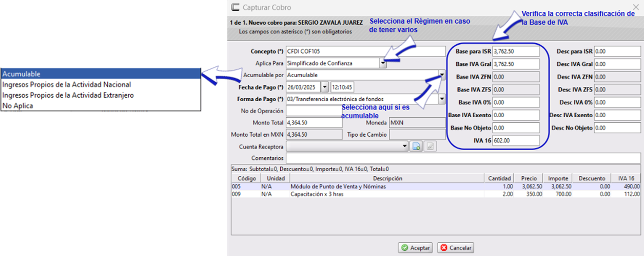644x256 pixels.
Task: Click the IVA 16 column header
Action: [627, 178]
